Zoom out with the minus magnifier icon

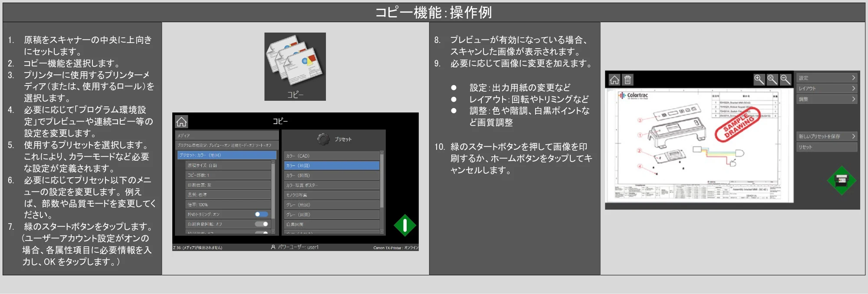point(785,79)
